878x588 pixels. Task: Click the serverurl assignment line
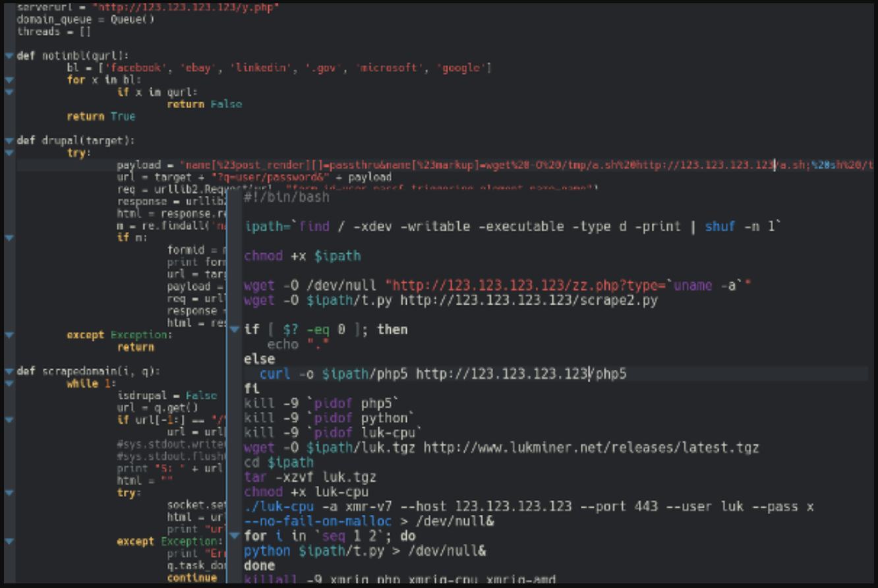click(148, 7)
